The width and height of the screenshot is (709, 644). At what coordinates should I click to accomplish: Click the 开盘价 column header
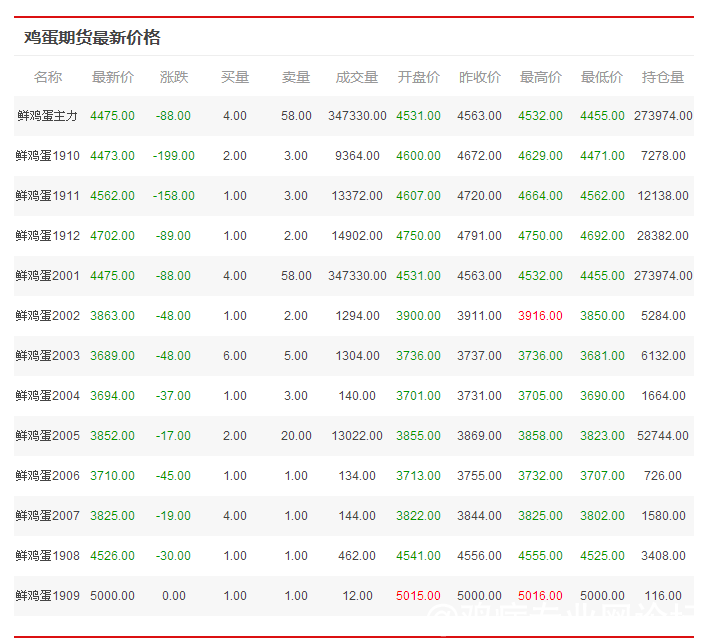pos(418,77)
